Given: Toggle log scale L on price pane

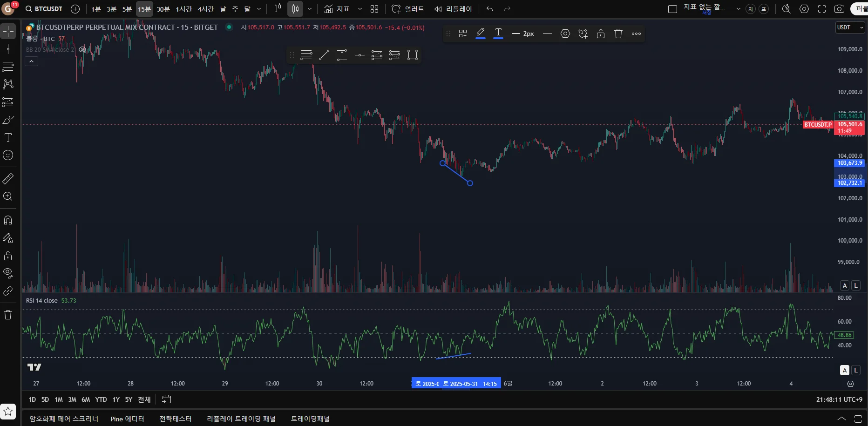Looking at the screenshot, I should [856, 285].
